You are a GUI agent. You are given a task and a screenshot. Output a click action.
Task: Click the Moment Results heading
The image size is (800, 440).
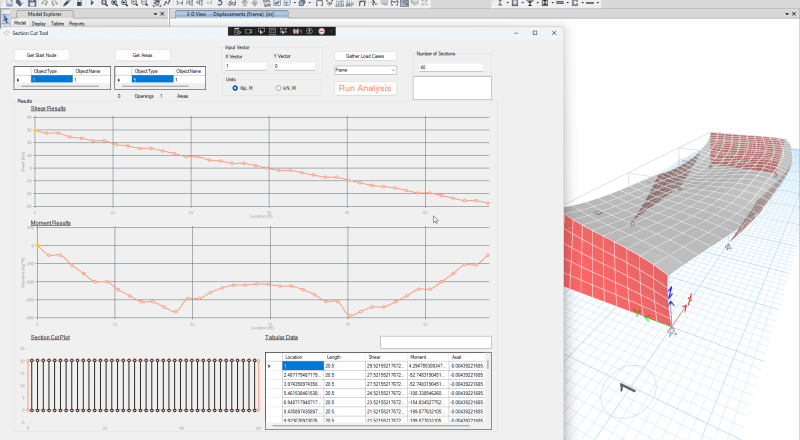point(51,223)
